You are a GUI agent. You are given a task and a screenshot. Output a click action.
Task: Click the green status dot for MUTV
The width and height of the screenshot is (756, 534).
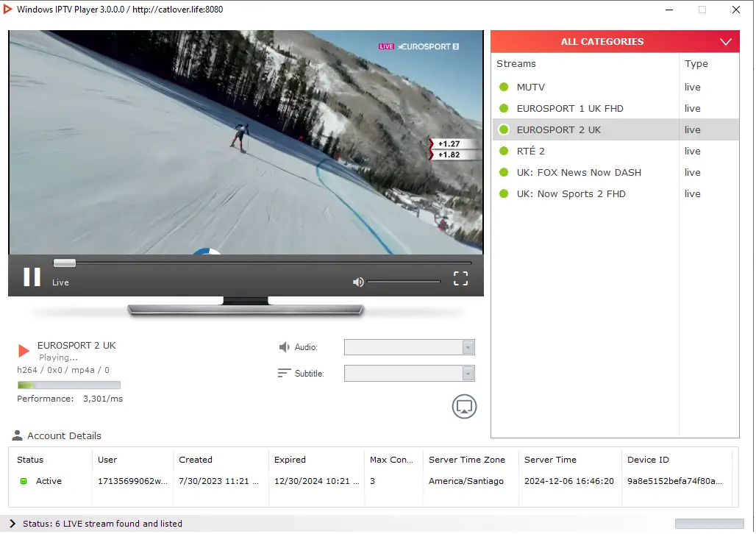[x=504, y=87]
